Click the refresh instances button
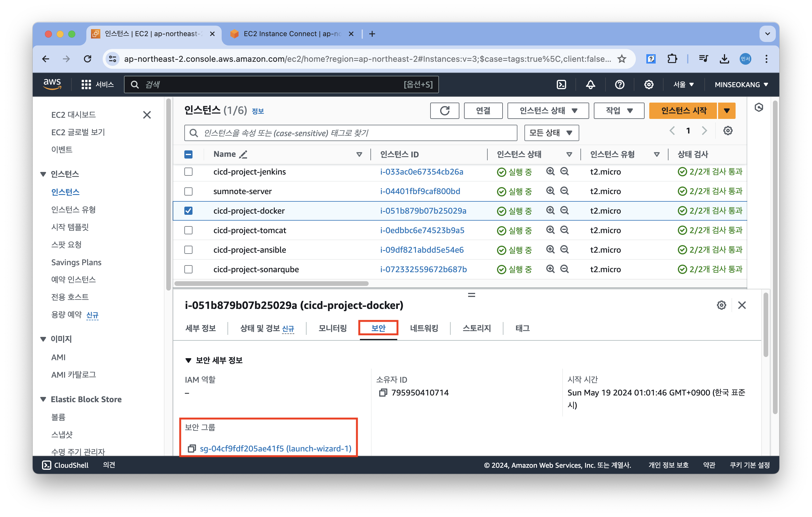This screenshot has width=812, height=517. point(444,111)
